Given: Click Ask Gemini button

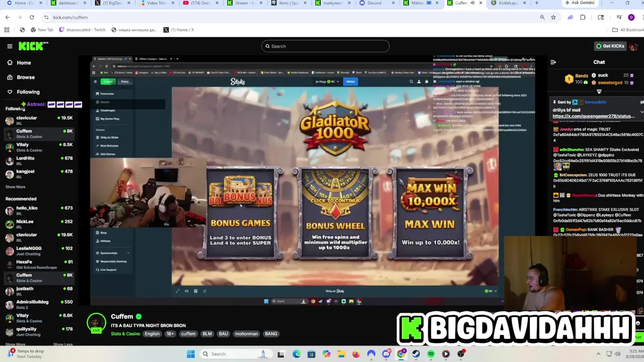Looking at the screenshot, I should coord(579,3).
